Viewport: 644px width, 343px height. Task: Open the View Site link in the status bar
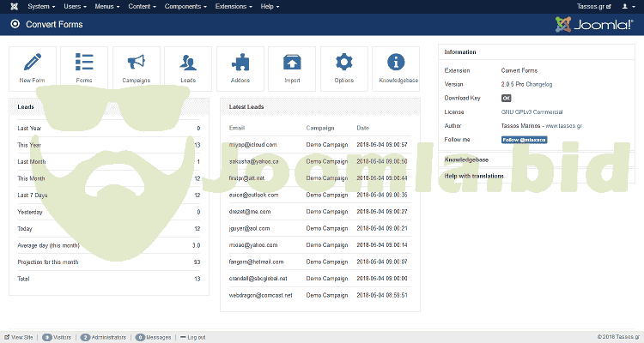pos(19,337)
